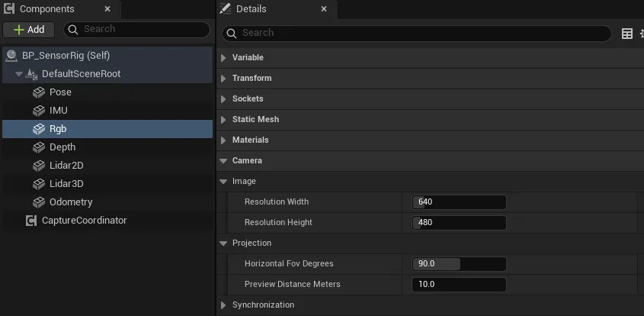Click the IMU component mesh icon
Viewport: 644px width, 316px height.
39,111
